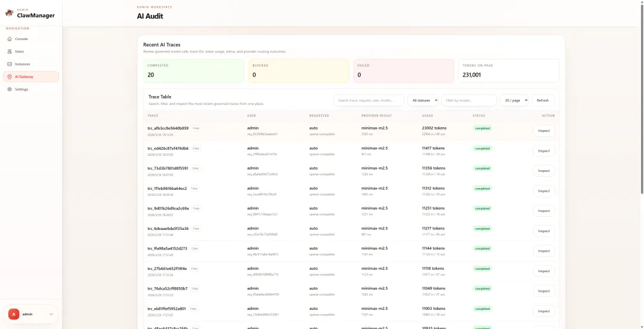Copy trace ID trc_9d01b26d9ca2c69a

[x=196, y=208]
